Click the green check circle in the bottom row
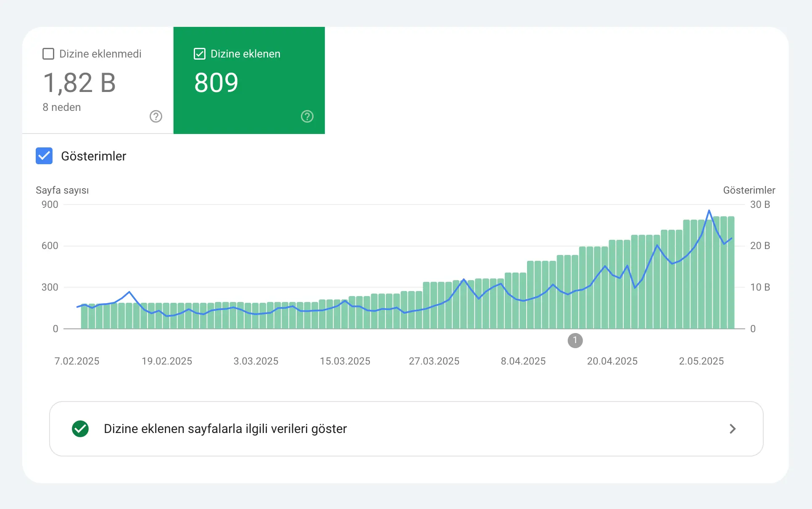 click(80, 429)
